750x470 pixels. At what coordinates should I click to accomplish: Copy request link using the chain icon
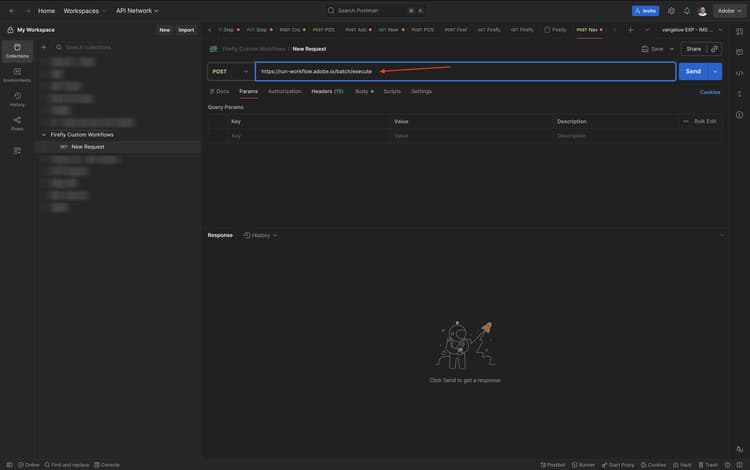[714, 49]
